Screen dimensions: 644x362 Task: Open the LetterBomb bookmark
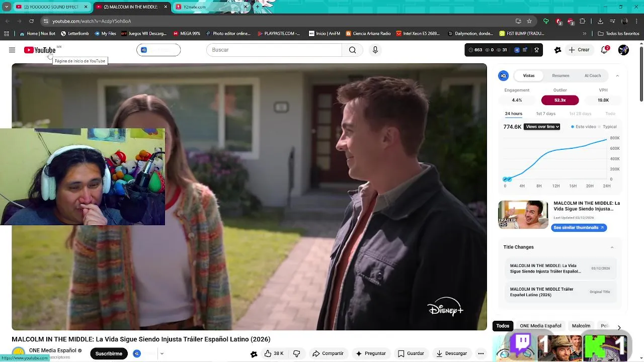[74, 34]
